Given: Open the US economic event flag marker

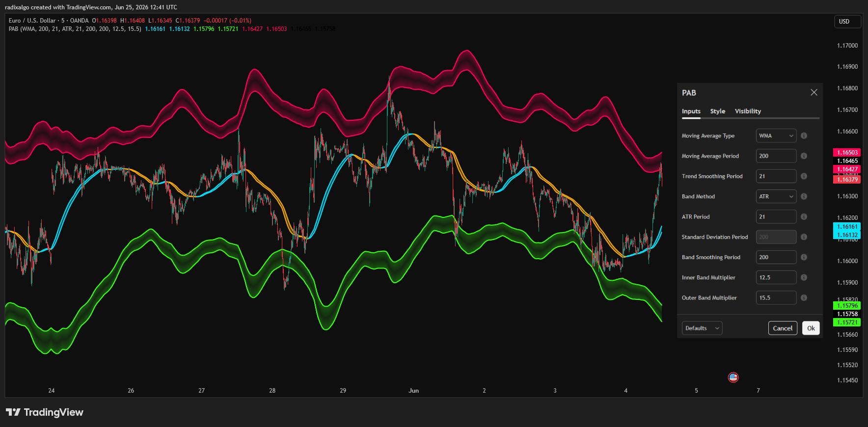Looking at the screenshot, I should pyautogui.click(x=733, y=377).
